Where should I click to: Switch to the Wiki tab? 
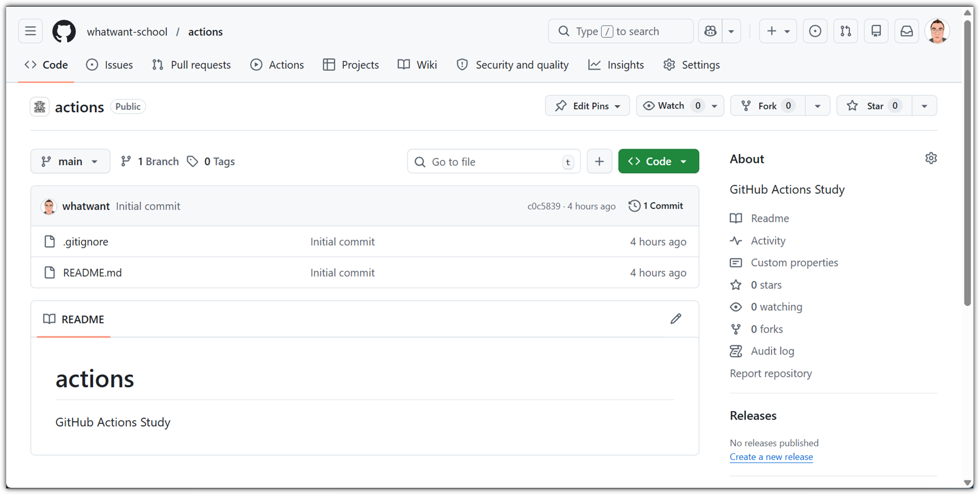click(418, 65)
